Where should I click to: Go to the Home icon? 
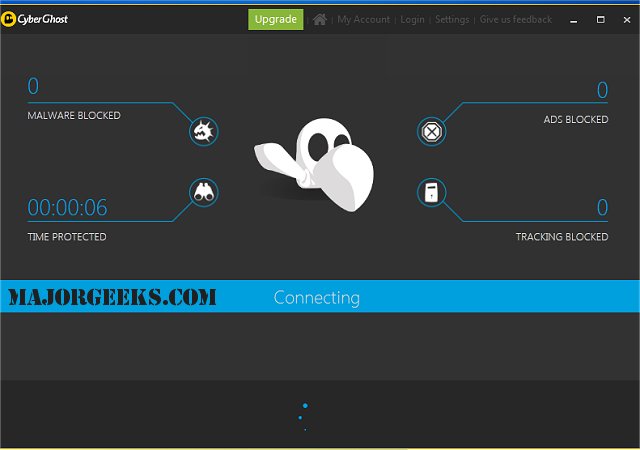(320, 19)
